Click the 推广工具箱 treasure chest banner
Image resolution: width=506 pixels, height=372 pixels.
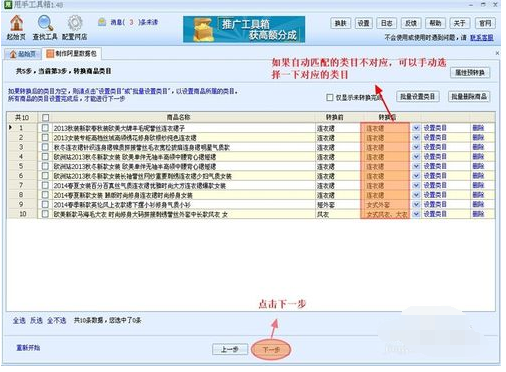pos(244,29)
